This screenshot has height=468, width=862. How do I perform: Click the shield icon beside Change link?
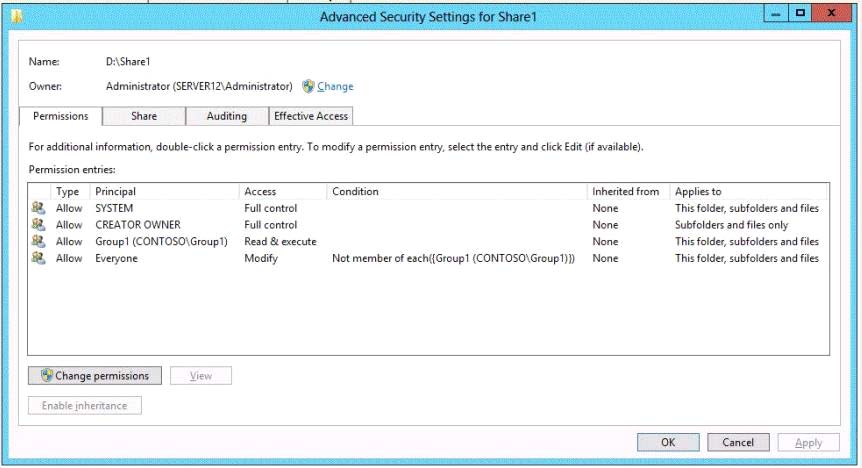308,87
